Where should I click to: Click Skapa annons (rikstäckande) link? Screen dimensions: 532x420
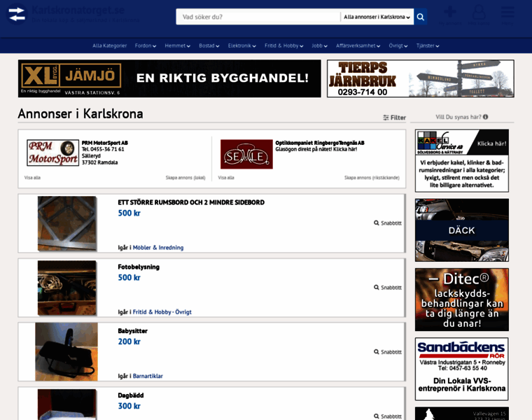click(372, 178)
